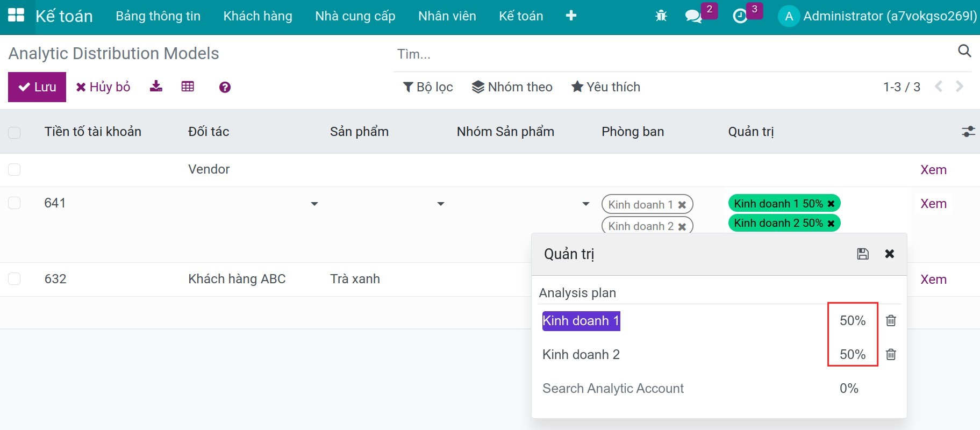Sort by Đối tác column header
The image size is (980, 430).
point(209,132)
